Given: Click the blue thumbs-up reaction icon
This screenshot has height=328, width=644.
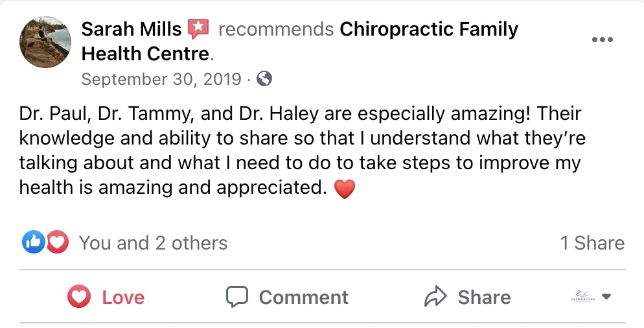Looking at the screenshot, I should click(33, 242).
